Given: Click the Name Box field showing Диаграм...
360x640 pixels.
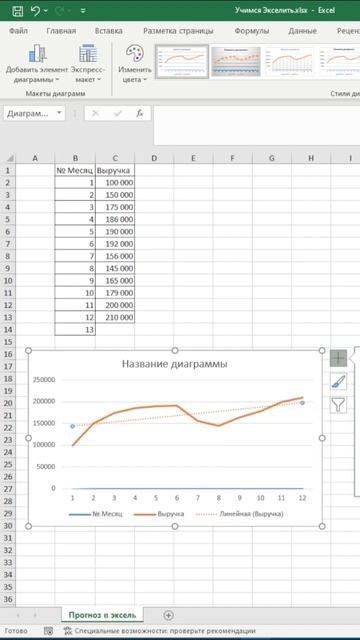Looking at the screenshot, I should click(29, 113).
